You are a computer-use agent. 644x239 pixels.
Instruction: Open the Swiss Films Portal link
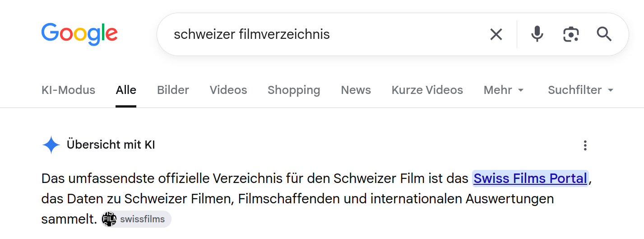[x=530, y=178]
